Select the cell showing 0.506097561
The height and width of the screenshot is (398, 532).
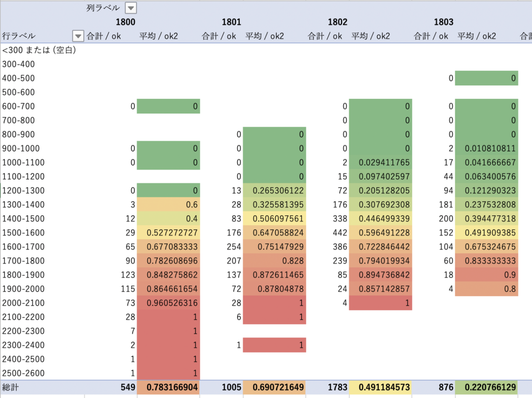(274, 219)
